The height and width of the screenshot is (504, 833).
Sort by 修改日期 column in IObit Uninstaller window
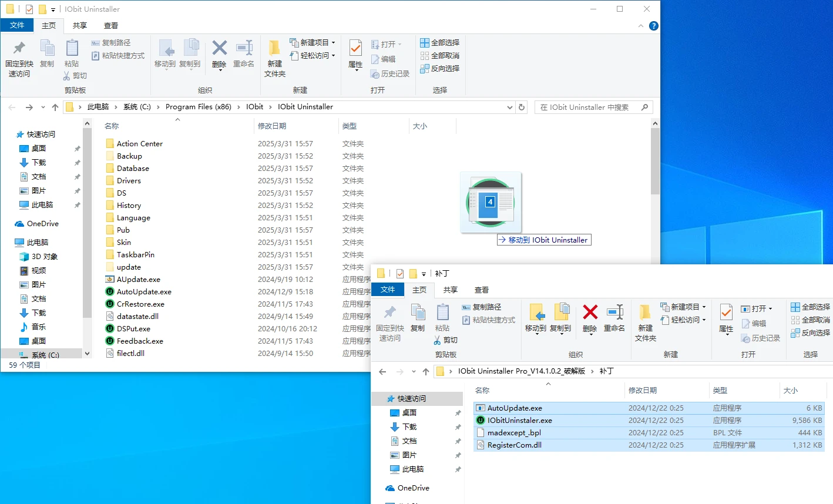(x=296, y=126)
